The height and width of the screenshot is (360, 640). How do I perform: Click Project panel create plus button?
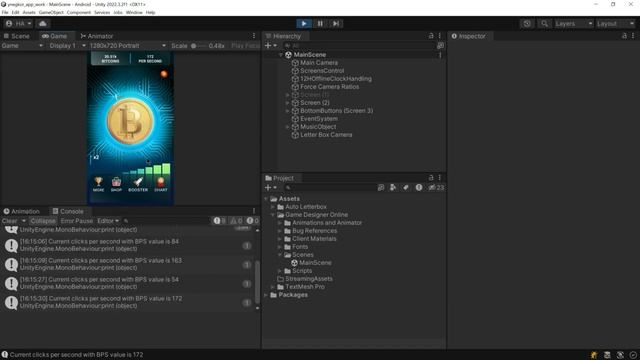pos(271,187)
